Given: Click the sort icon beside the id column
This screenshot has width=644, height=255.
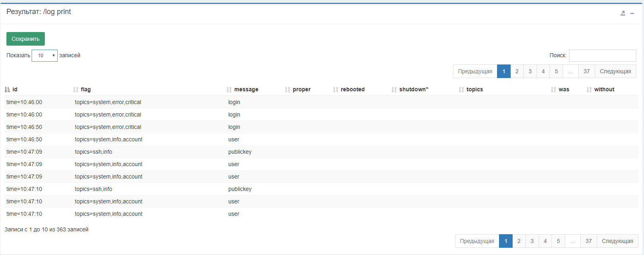Looking at the screenshot, I should tap(7, 90).
